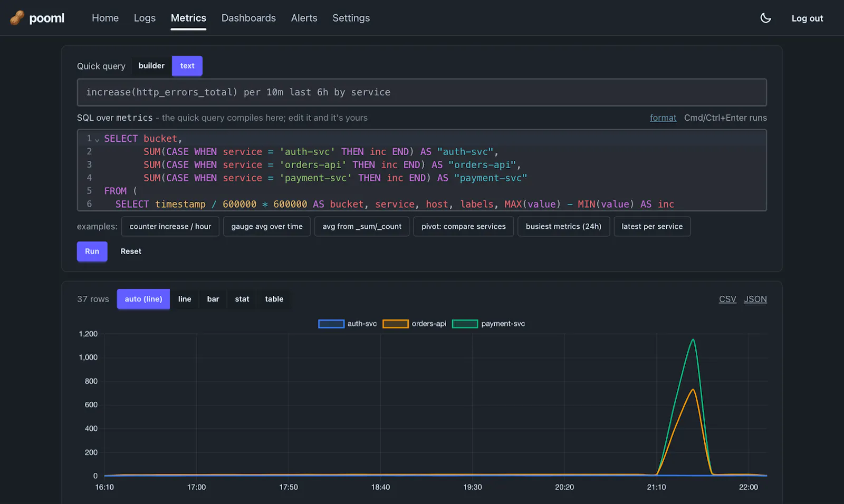The image size is (844, 504).
Task: Load the busiest metrics (24h) example
Action: [563, 226]
